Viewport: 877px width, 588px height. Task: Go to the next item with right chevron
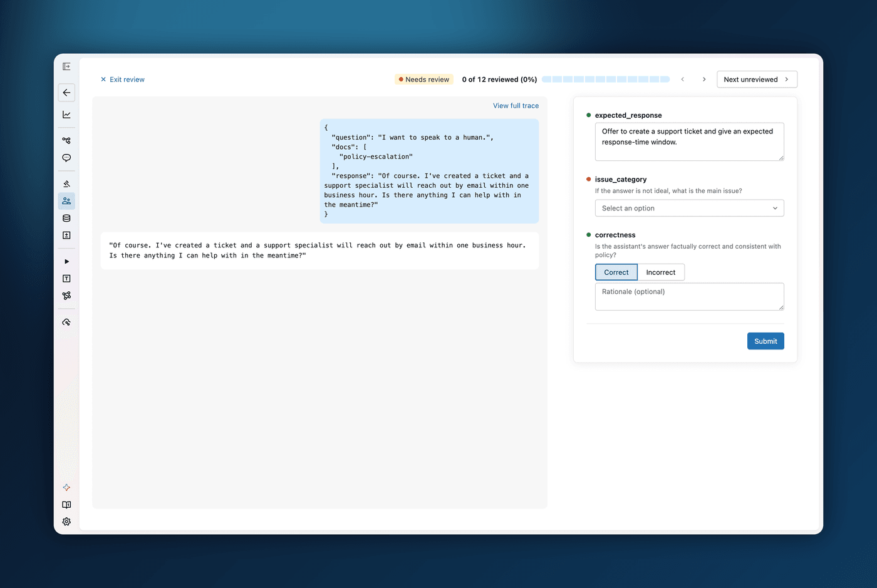(x=704, y=80)
